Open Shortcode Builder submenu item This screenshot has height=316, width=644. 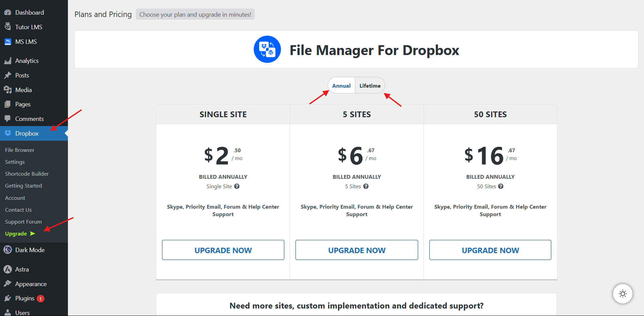[27, 174]
